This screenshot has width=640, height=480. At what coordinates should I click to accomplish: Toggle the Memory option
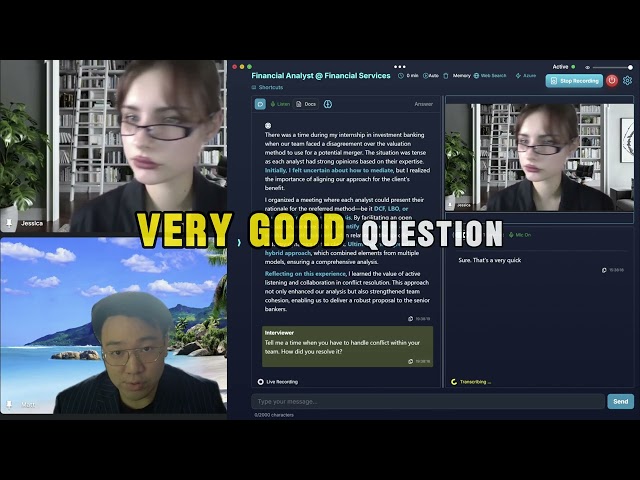pos(462,76)
